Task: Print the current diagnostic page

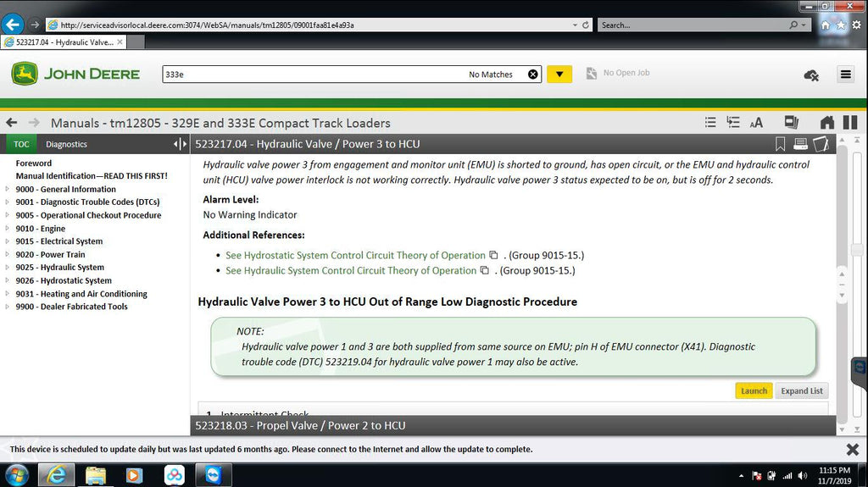Action: tap(800, 144)
